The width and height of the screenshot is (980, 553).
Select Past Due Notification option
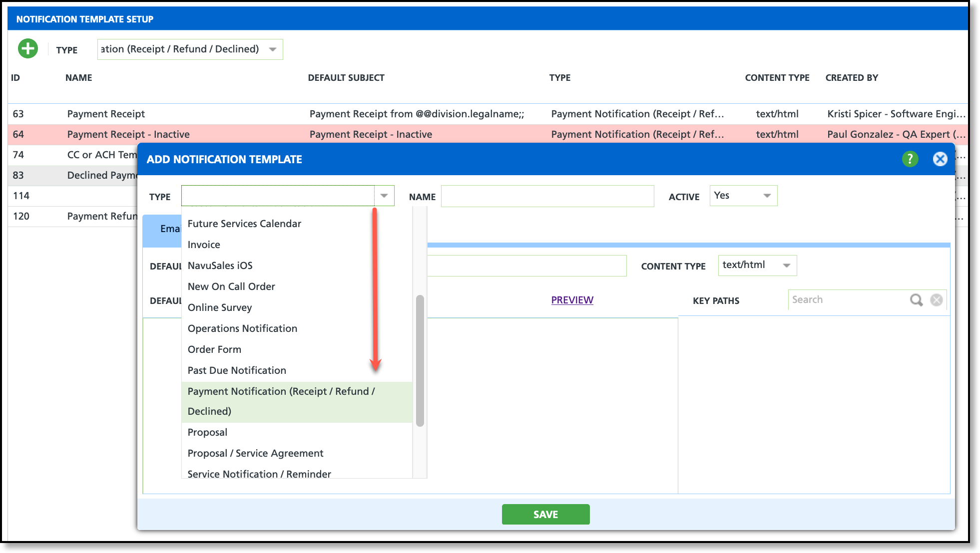237,370
